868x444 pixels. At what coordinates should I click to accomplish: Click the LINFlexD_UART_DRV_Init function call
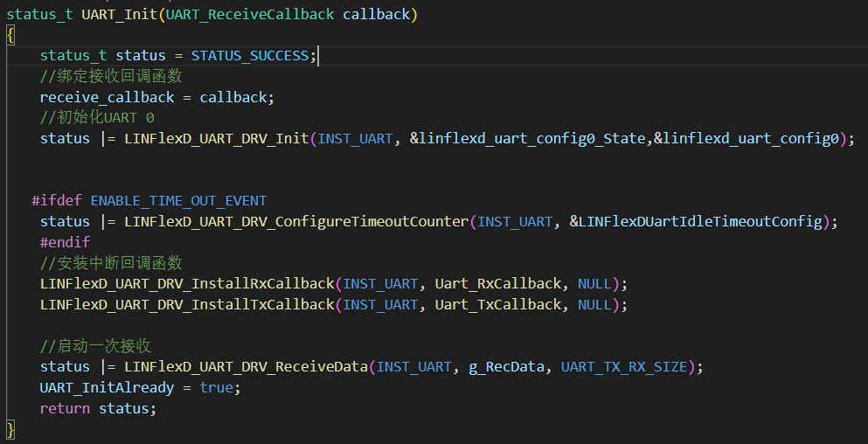(x=217, y=138)
